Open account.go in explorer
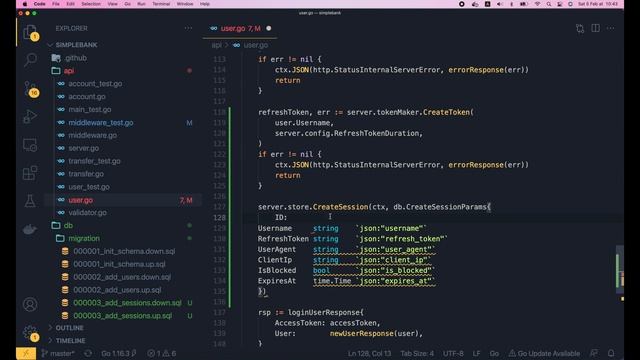This screenshot has height=360, width=640. 87,97
